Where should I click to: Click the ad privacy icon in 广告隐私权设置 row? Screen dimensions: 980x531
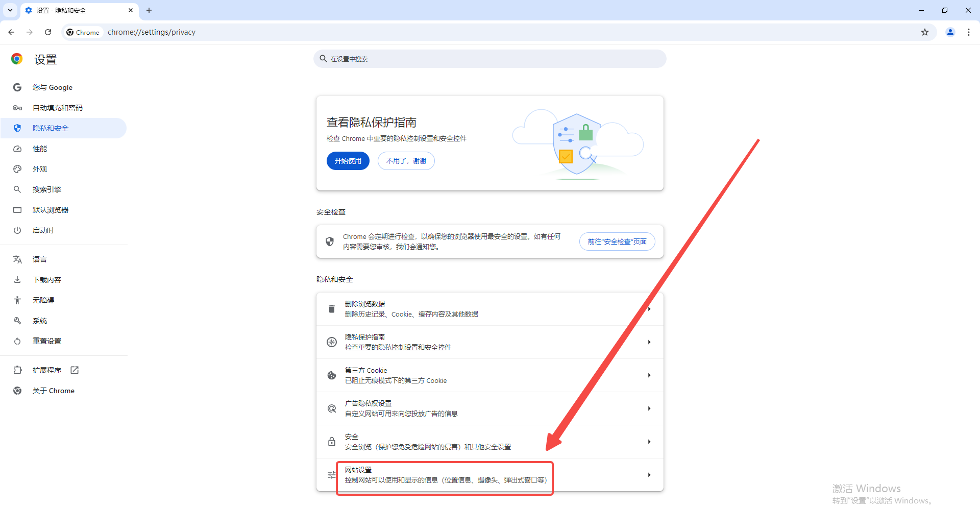[332, 408]
